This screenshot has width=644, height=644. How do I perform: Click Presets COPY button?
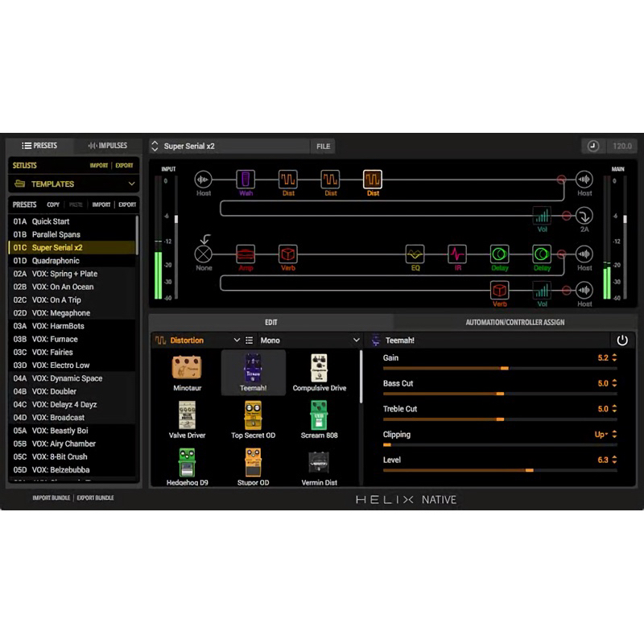point(53,204)
